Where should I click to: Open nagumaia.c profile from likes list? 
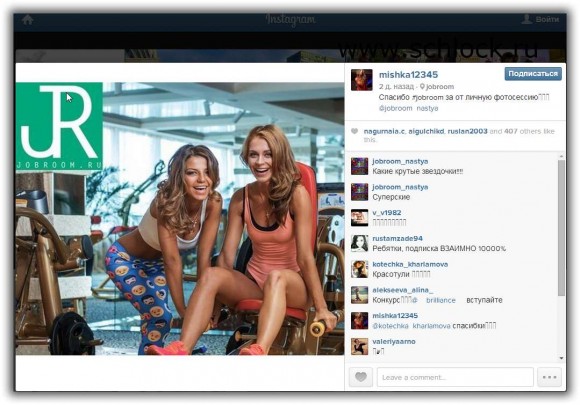[384, 131]
